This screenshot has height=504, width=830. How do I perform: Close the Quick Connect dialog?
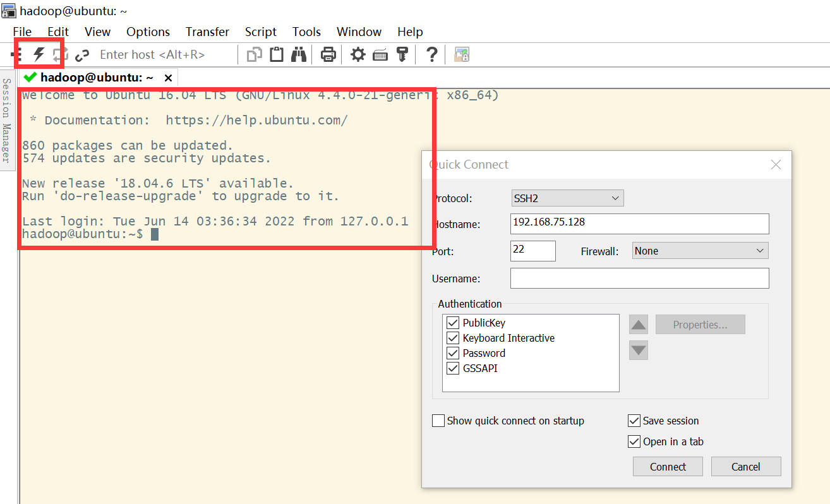(x=776, y=165)
